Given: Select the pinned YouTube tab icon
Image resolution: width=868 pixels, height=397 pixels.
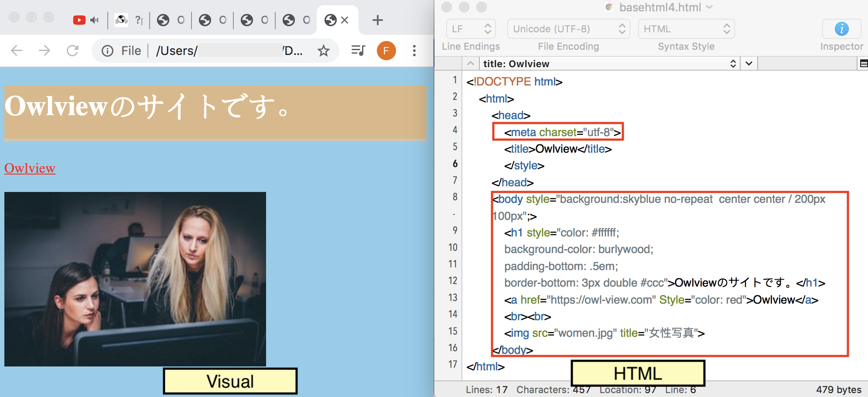Looking at the screenshot, I should click(x=79, y=20).
